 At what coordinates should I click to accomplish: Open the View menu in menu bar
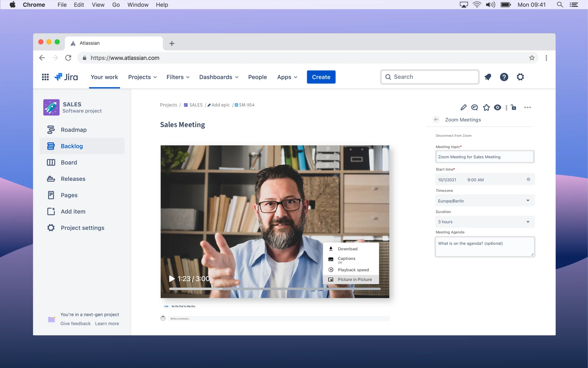[98, 5]
